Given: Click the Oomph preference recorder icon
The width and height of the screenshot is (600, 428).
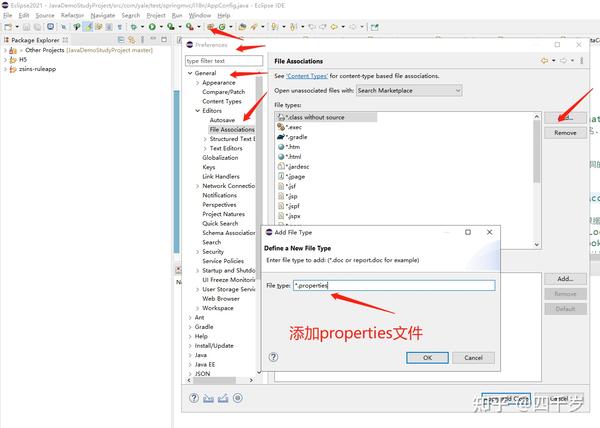Looking at the screenshot, I should 238,398.
